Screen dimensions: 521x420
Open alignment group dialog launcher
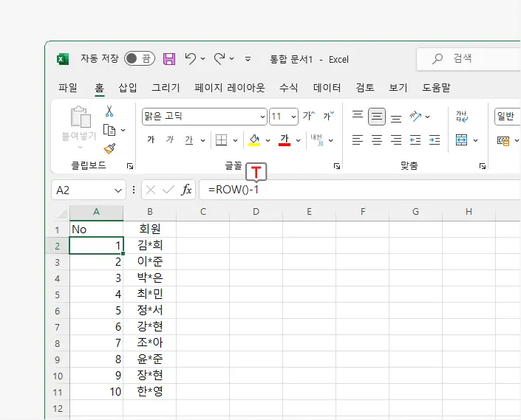tap(483, 166)
